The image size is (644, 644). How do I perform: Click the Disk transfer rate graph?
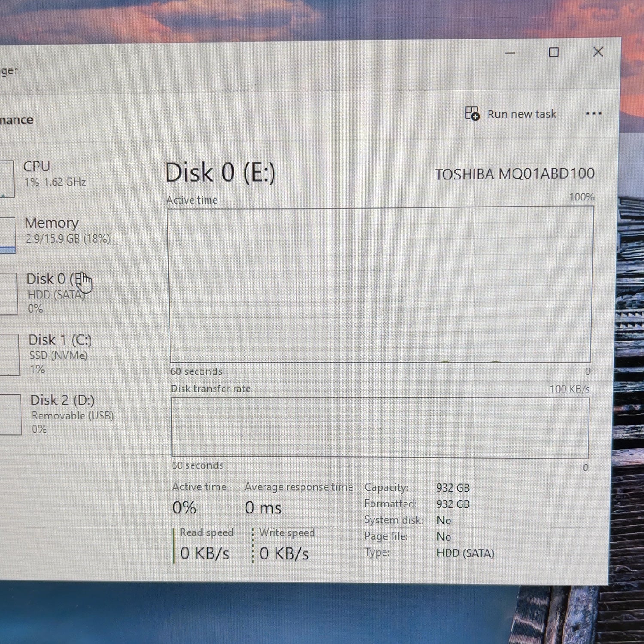click(380, 428)
